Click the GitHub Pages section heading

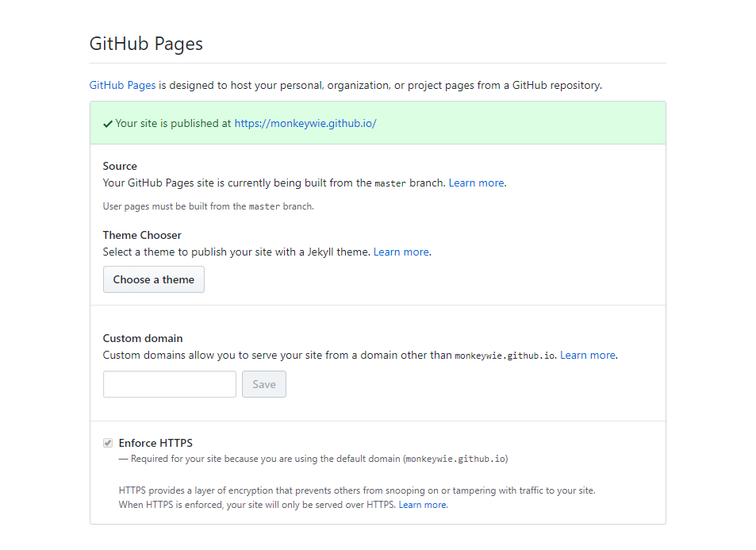[146, 44]
